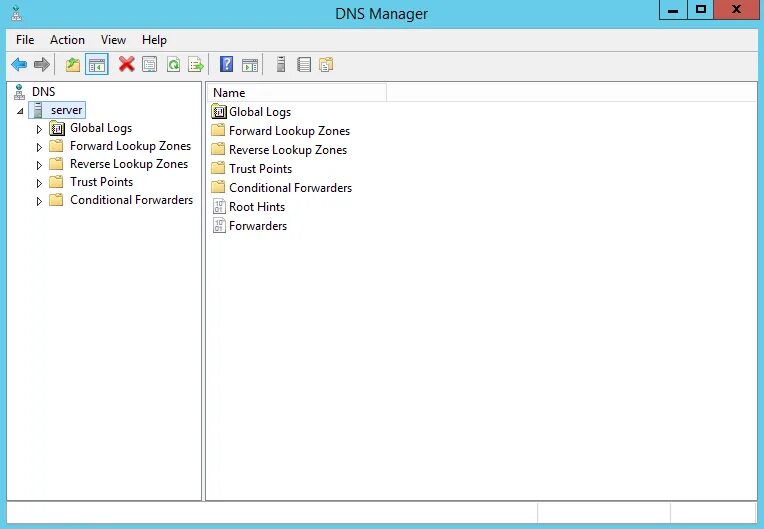Select Forward Lookup Zones text in right pane
The width and height of the screenshot is (764, 529).
tap(289, 131)
